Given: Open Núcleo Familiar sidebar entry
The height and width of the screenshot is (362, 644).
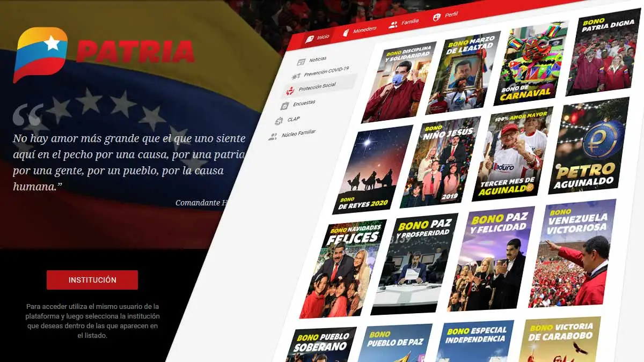Looking at the screenshot, I should [x=293, y=134].
